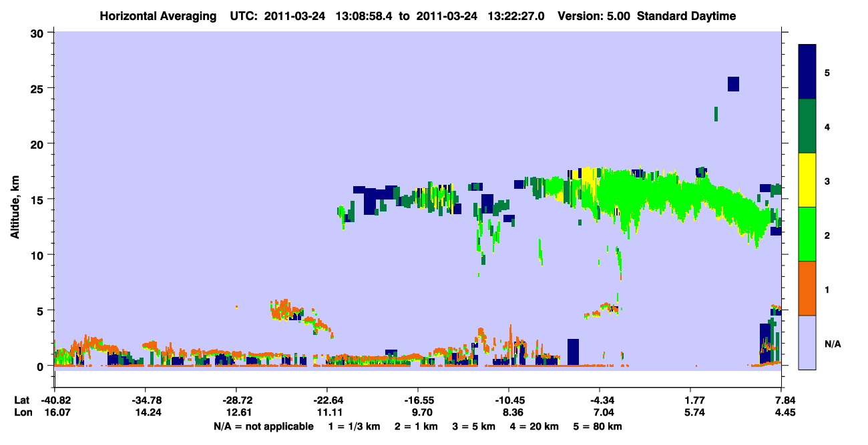Click longitude value 11.11
This screenshot has height=445, width=868.
tap(329, 413)
